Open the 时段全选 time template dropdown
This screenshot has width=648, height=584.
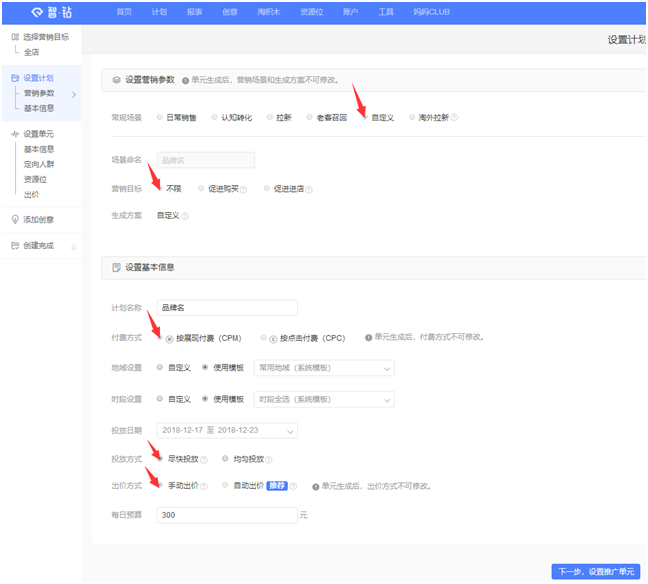pos(324,399)
